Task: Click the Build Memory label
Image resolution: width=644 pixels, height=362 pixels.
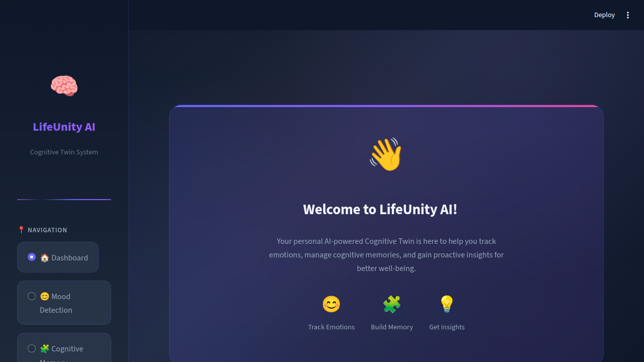Action: [x=392, y=327]
